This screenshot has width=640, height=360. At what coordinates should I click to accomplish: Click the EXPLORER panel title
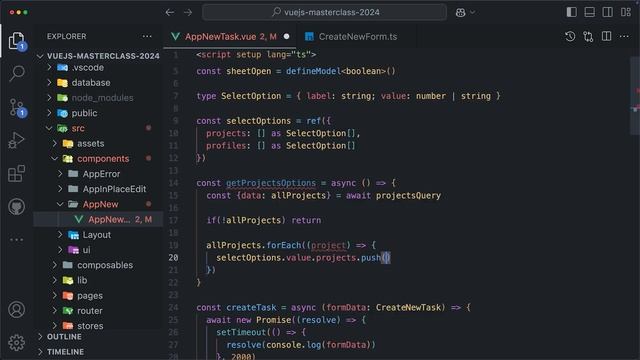point(67,36)
